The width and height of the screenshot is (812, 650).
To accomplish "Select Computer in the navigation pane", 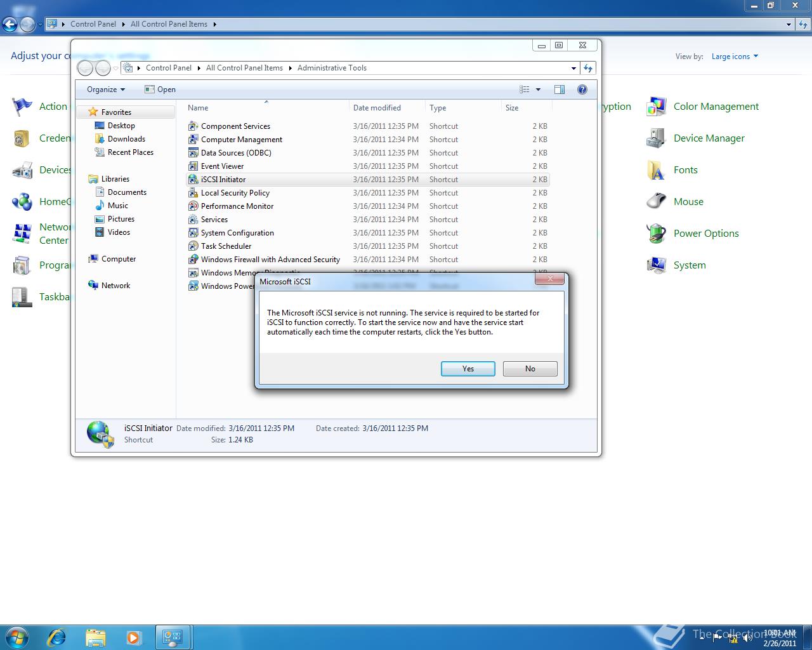I will 119,259.
